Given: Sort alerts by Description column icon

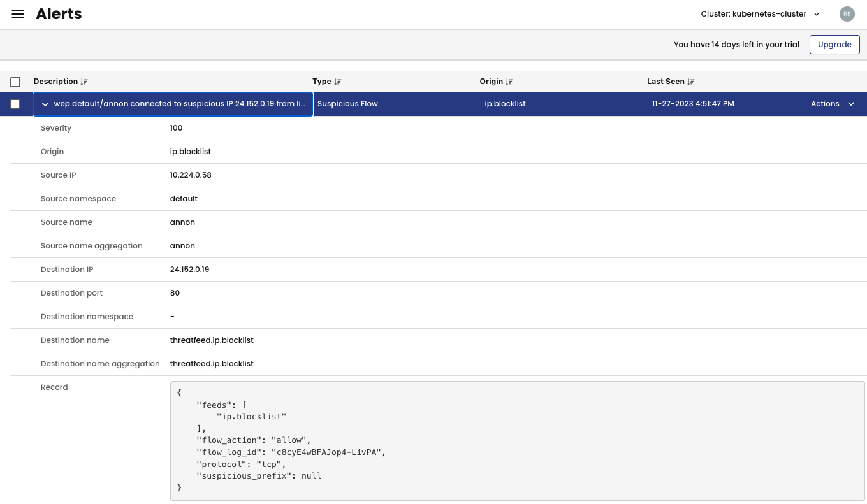Looking at the screenshot, I should (84, 82).
